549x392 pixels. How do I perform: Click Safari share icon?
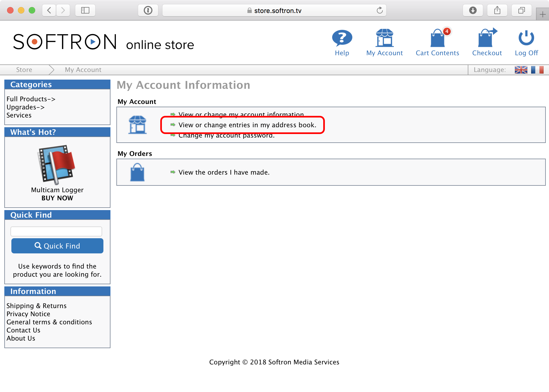click(497, 10)
